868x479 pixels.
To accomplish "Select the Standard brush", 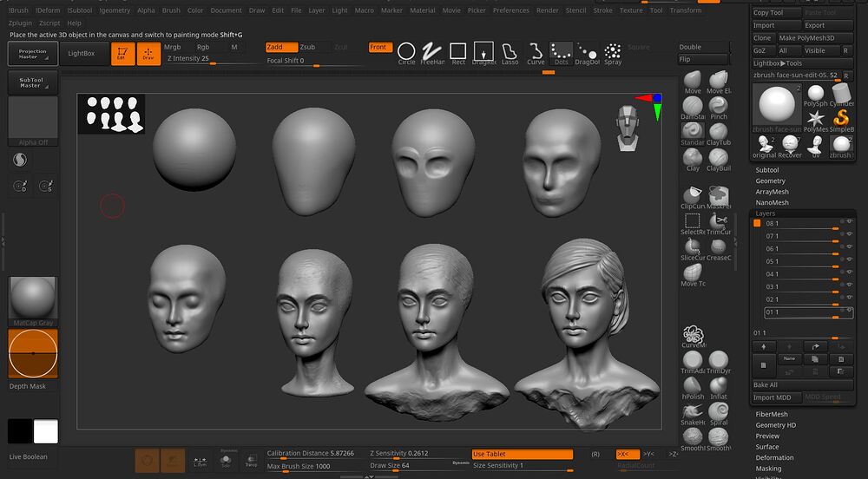I will tap(693, 134).
